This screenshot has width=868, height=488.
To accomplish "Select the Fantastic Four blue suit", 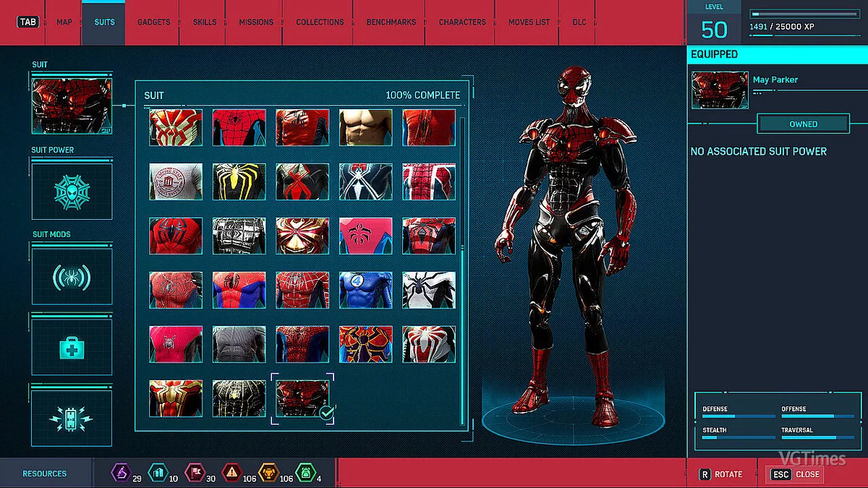I will pyautogui.click(x=366, y=290).
